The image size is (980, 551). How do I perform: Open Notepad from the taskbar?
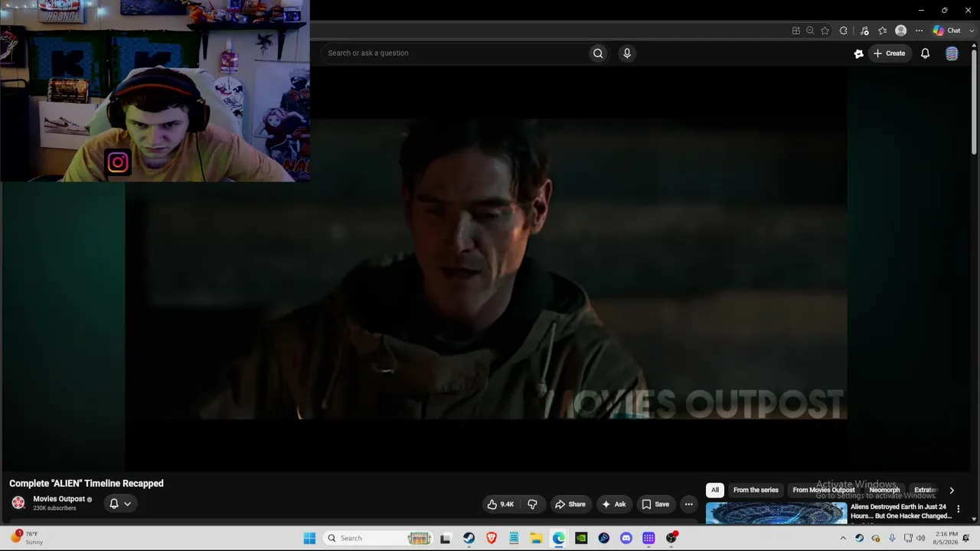[x=514, y=538]
